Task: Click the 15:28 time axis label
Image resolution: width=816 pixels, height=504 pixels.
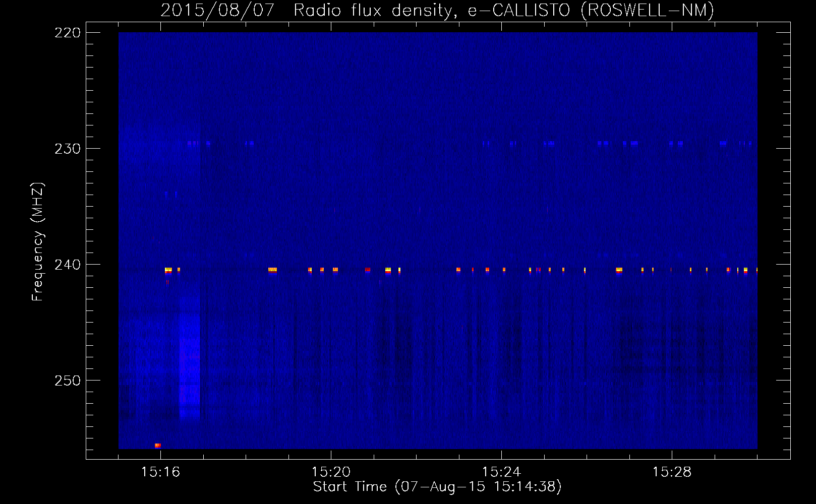Action: (672, 472)
